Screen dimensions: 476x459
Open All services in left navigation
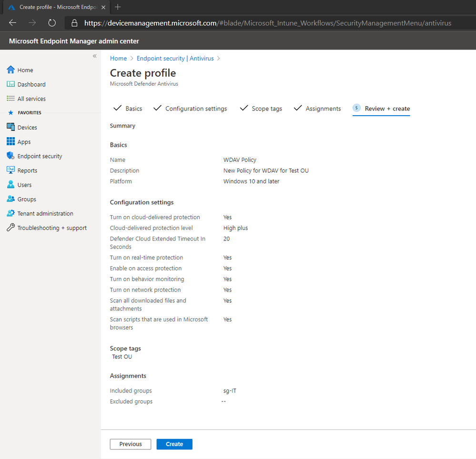point(31,99)
